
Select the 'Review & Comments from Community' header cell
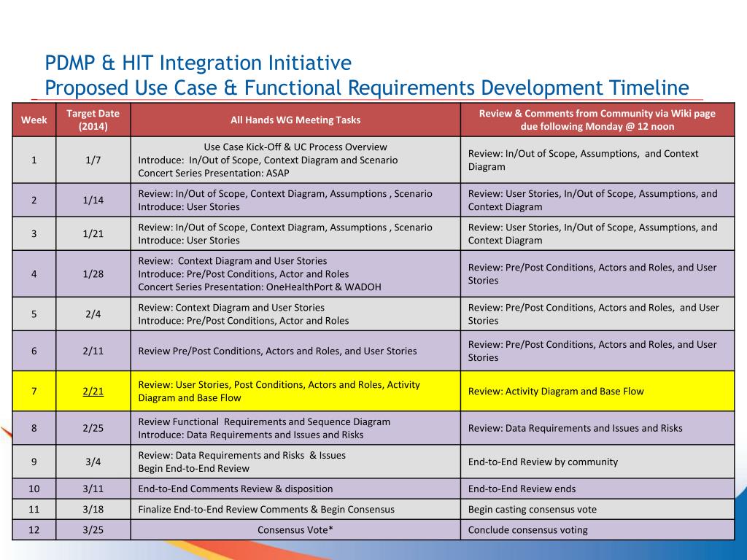click(597, 120)
